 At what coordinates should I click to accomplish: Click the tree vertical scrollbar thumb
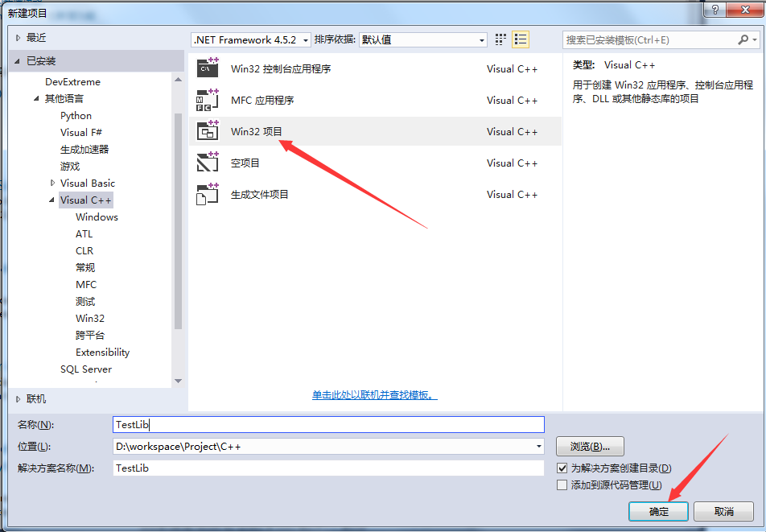(178, 221)
